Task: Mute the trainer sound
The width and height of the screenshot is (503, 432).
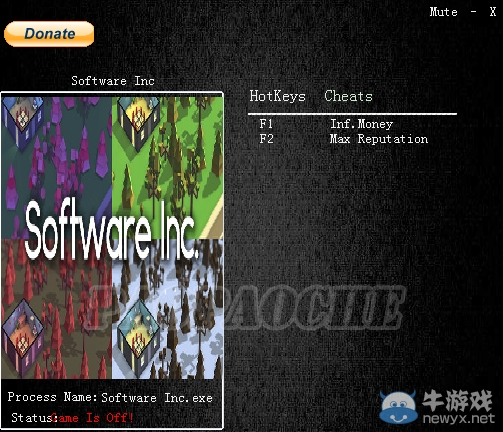Action: (x=443, y=12)
